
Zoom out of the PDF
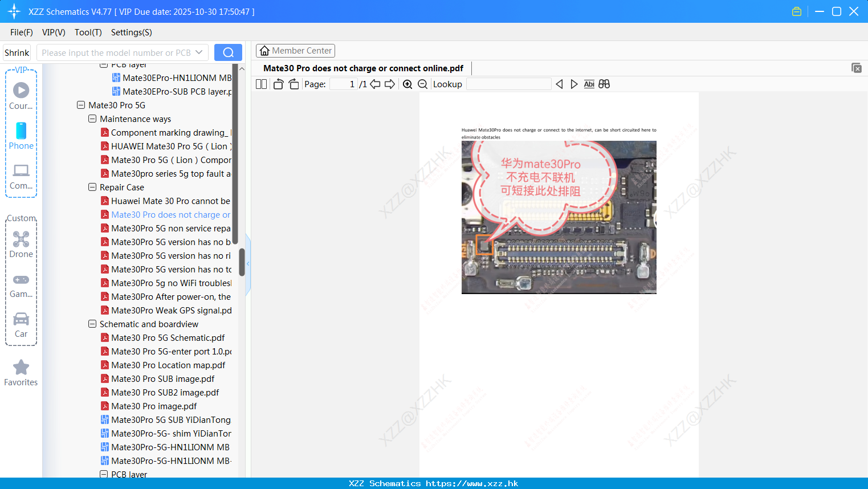tap(423, 84)
